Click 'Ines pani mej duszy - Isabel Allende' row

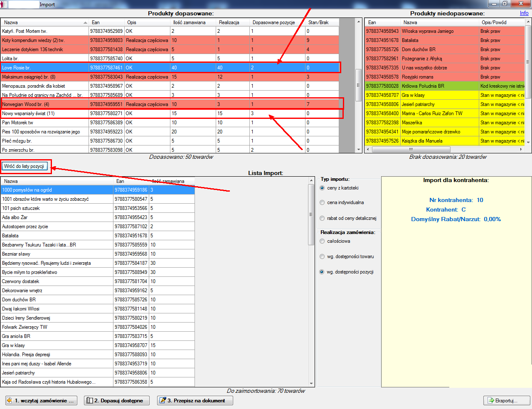(x=98, y=364)
